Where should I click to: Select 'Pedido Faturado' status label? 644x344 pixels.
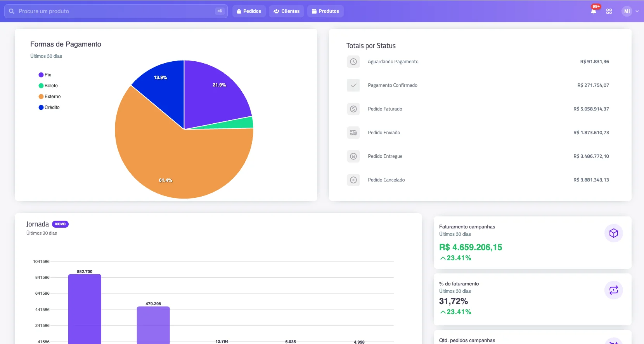click(385, 109)
